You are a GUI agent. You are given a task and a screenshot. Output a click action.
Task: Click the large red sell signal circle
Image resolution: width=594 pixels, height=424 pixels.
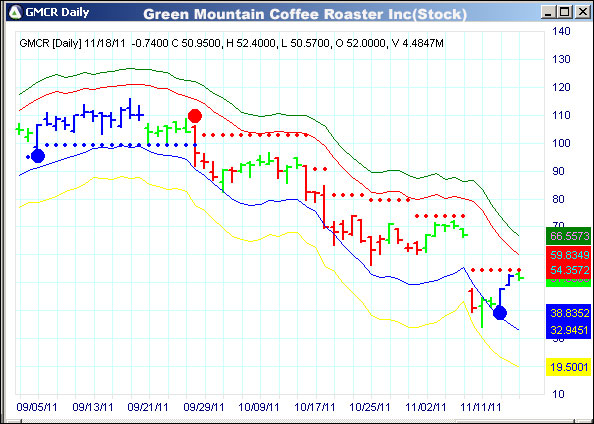[x=195, y=116]
